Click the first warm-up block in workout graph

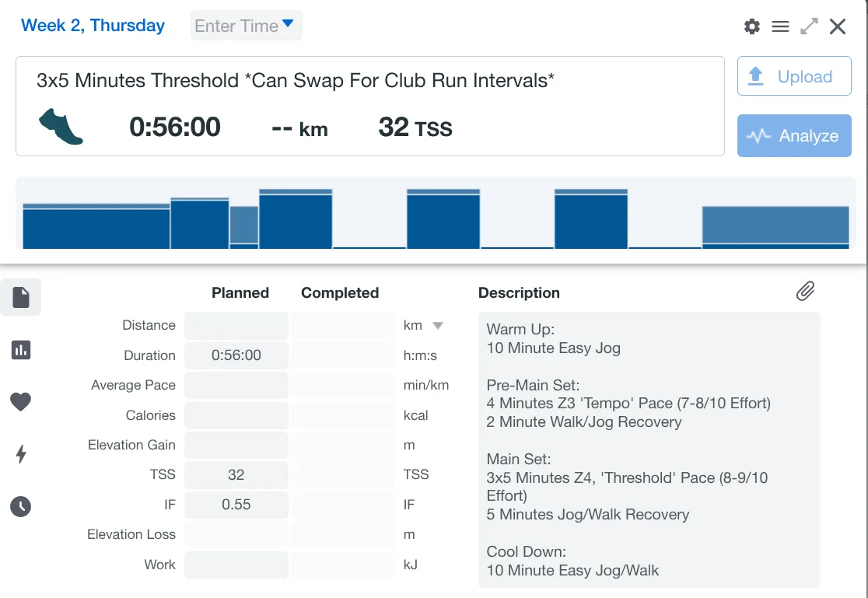pos(96,227)
